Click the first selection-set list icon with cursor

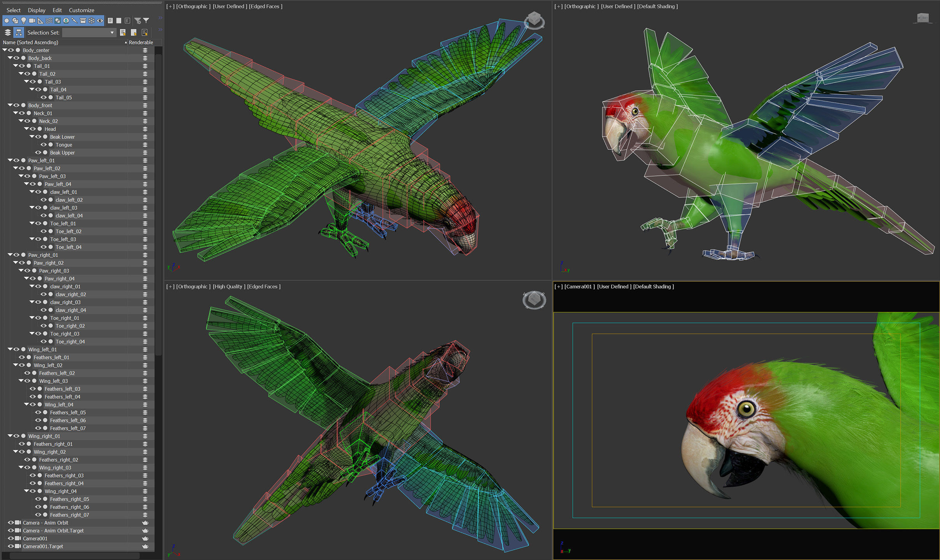point(123,32)
